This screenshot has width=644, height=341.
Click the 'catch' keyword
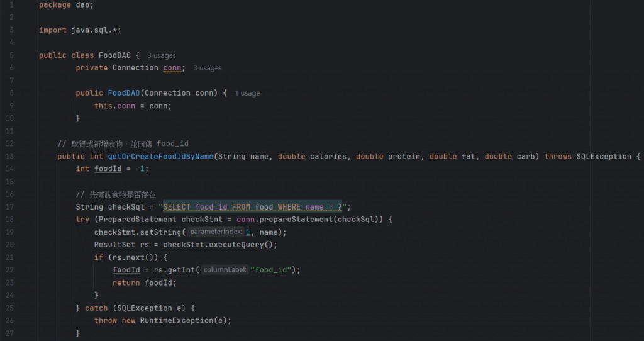(96, 308)
